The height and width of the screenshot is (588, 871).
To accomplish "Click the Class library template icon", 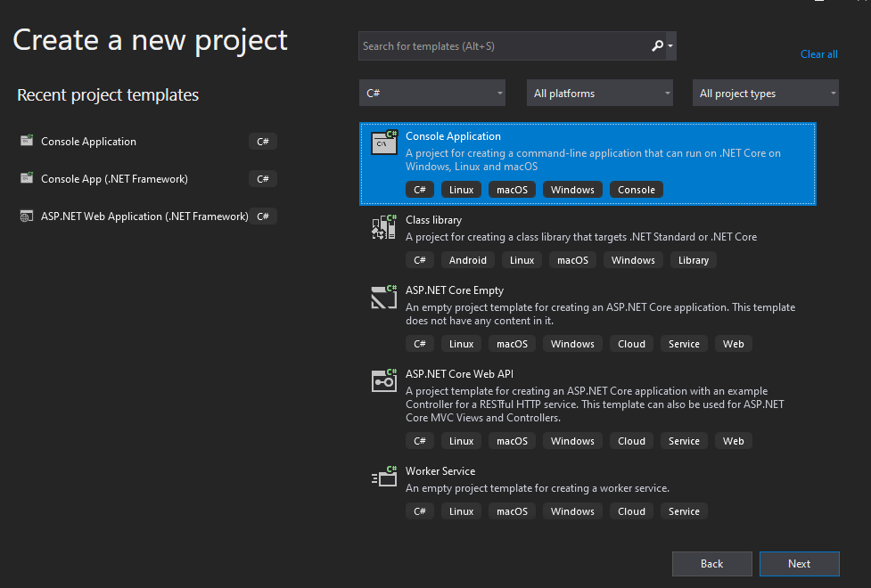I will tap(383, 227).
